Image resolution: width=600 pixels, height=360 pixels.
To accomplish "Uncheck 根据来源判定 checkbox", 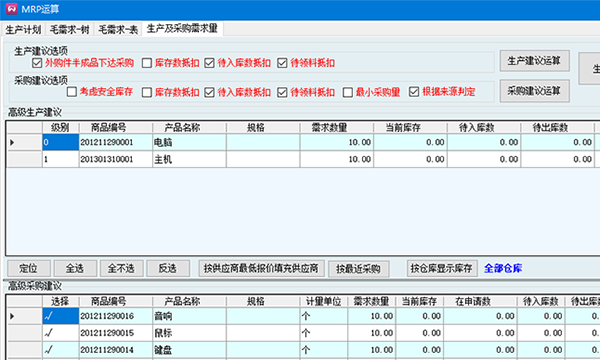I will pos(414,92).
